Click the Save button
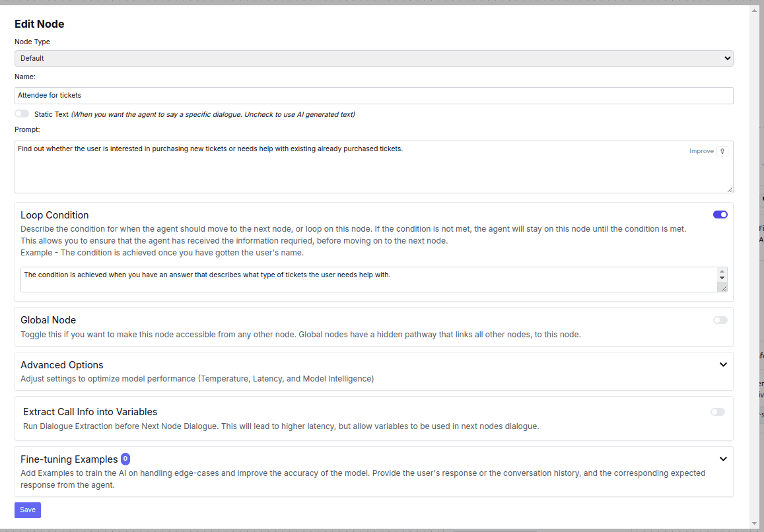764x532 pixels. [27, 510]
